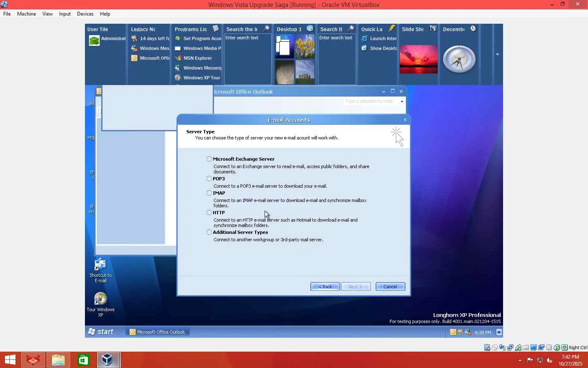Select the yellow tulips desktop thumbnail

[x=305, y=47]
